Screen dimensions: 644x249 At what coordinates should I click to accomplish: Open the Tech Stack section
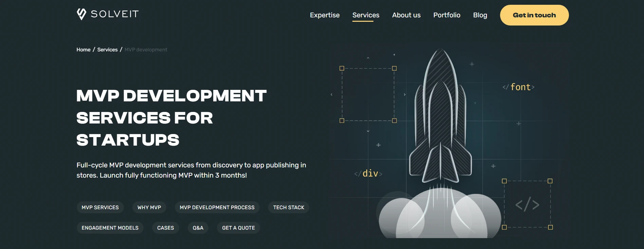(289, 207)
